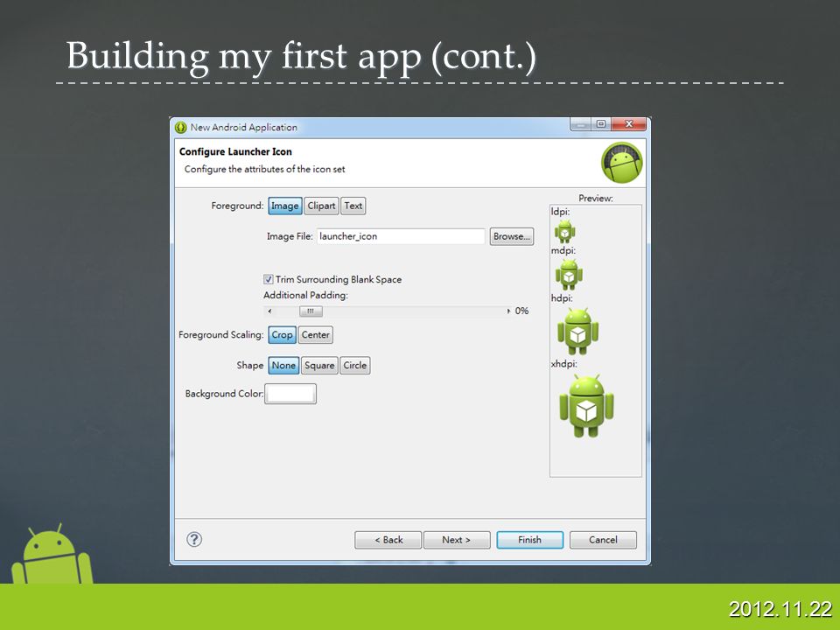Click the xhdpi preview icon
The image size is (840, 630).
[586, 405]
